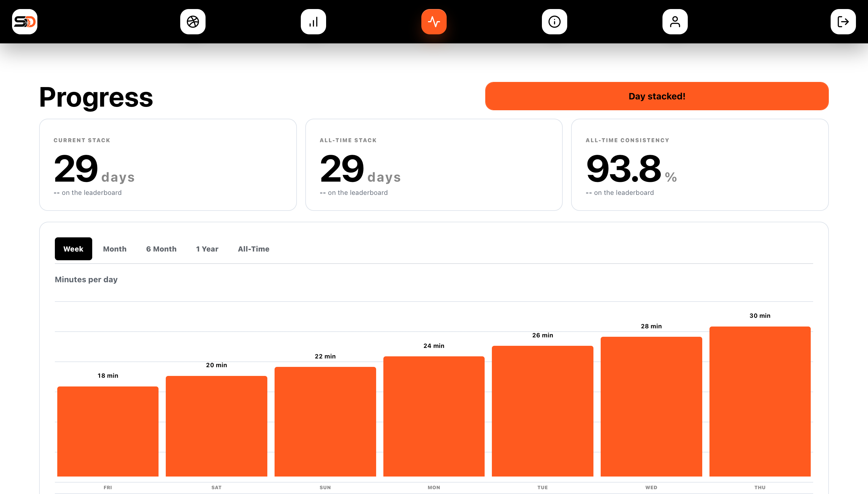868x494 pixels.
Task: Click the WED 28 min bar
Action: coord(651,406)
